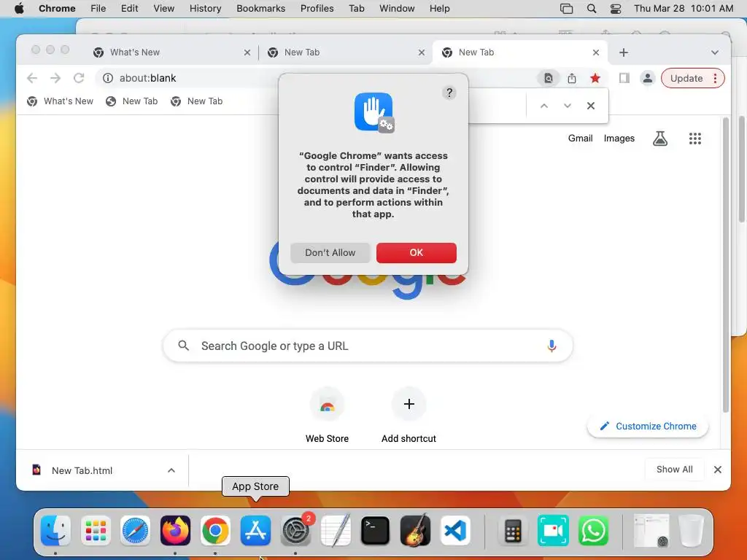The height and width of the screenshot is (560, 747).
Task: Go forward with the browser forward arrow
Action: [x=55, y=78]
